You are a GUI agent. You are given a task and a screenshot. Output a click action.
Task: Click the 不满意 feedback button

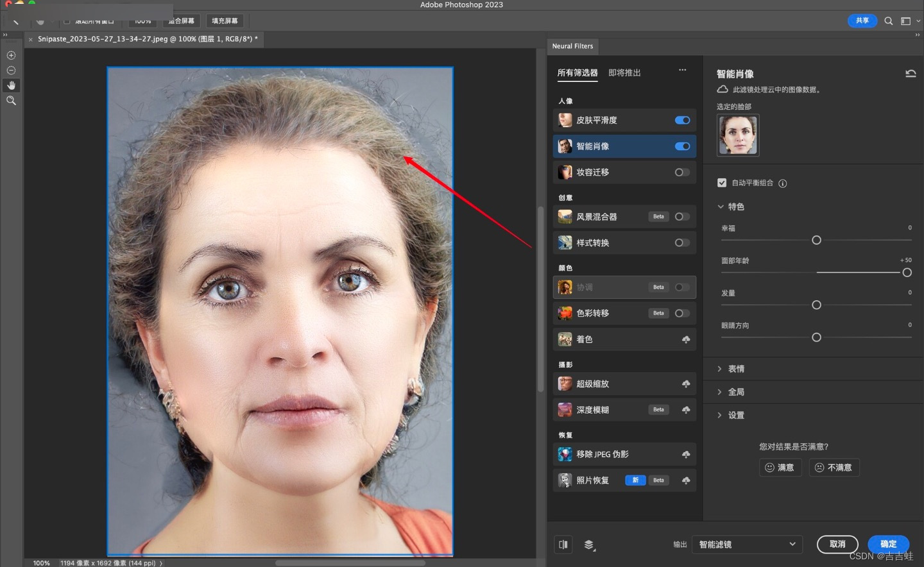click(834, 468)
